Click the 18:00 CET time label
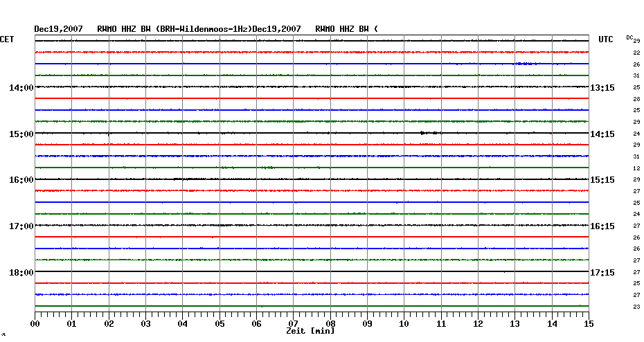The image size is (644, 342). point(21,273)
